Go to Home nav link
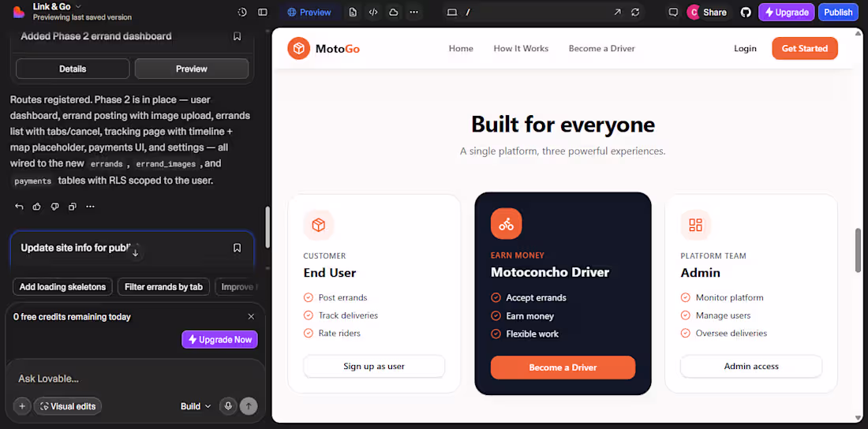Image resolution: width=868 pixels, height=429 pixels. [x=461, y=48]
